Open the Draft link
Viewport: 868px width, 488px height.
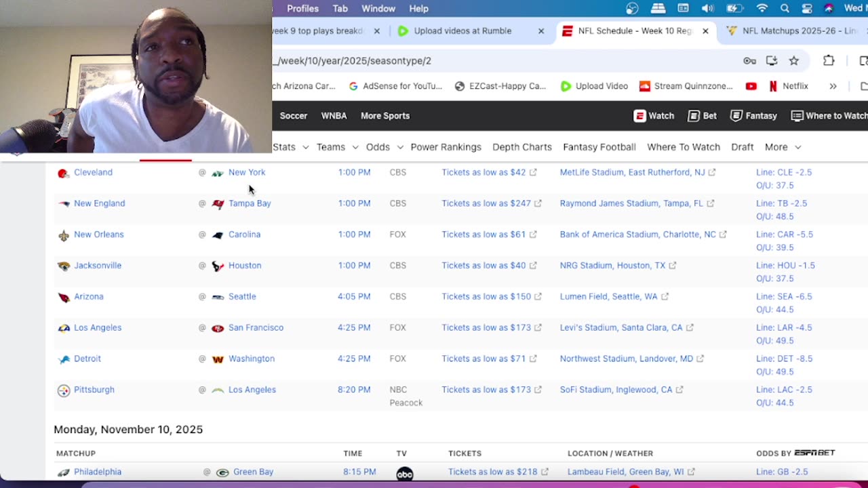click(x=742, y=147)
